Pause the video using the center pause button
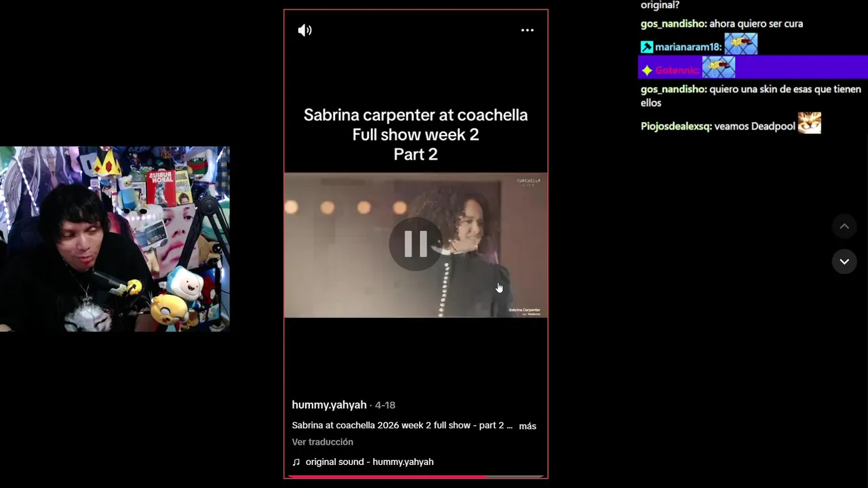The image size is (868, 488). click(415, 244)
